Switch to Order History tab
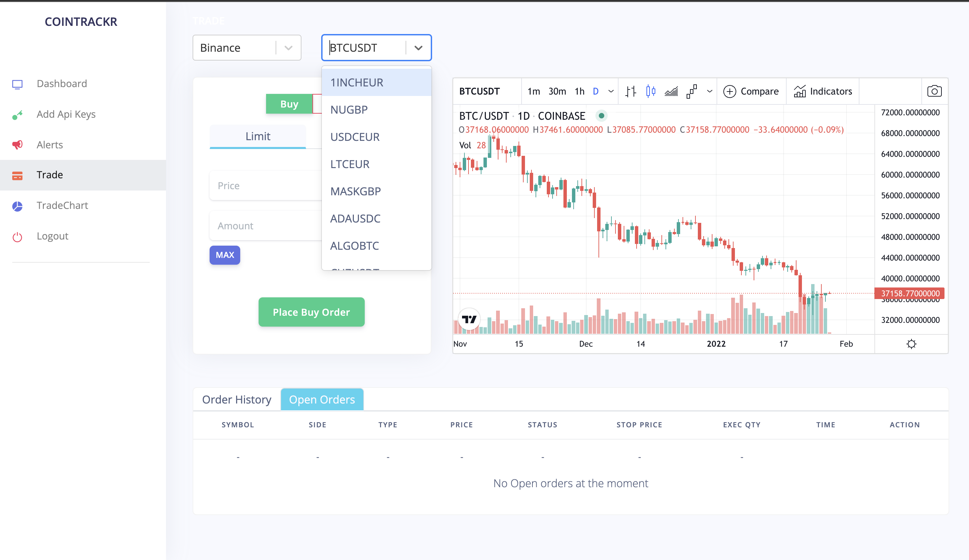969x560 pixels. (236, 400)
